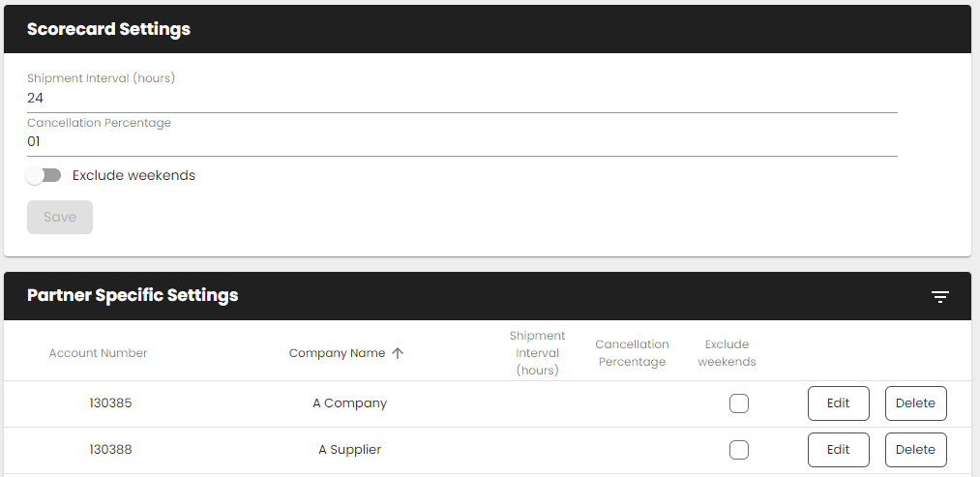Check Exclude weekends for A Supplier

point(739,450)
